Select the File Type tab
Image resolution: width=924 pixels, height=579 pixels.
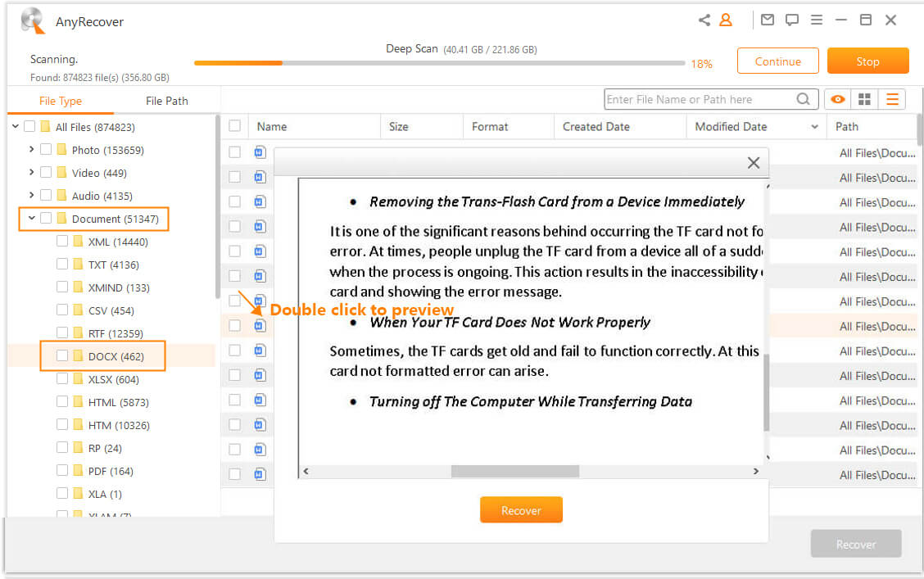pos(61,101)
